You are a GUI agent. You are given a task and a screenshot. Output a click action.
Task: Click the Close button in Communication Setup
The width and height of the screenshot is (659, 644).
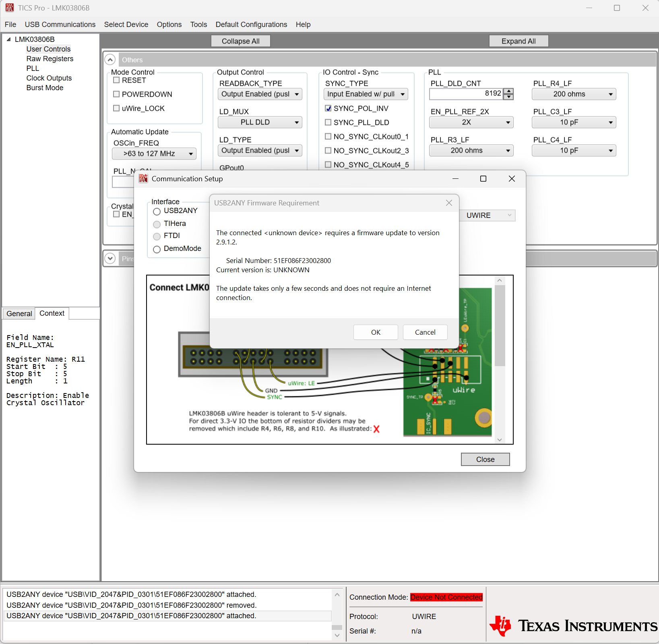[485, 460]
